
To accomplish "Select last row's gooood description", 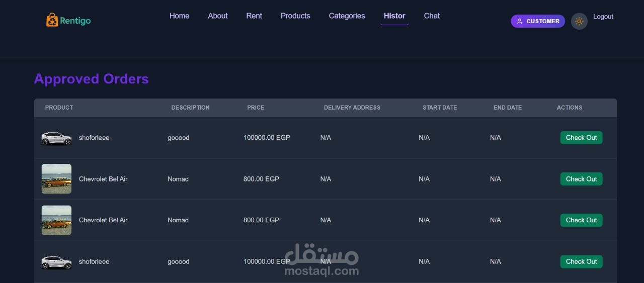I will [x=179, y=261].
